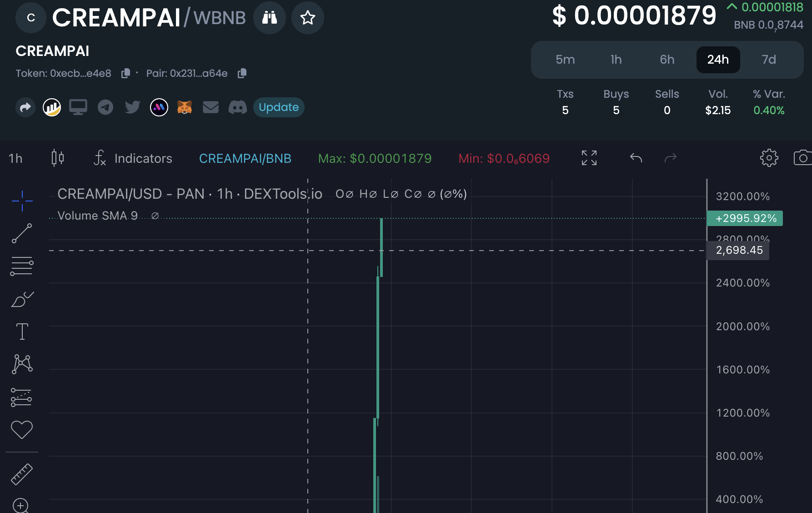This screenshot has height=513, width=812.
Task: Select the pattern drawing tool
Action: 22,364
